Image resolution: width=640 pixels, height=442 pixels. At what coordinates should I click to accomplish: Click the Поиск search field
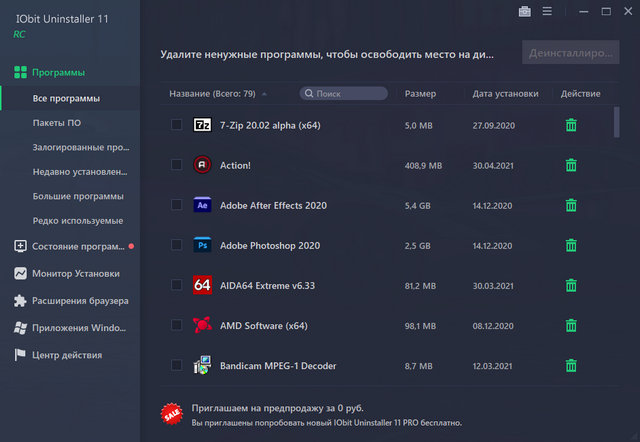click(348, 94)
